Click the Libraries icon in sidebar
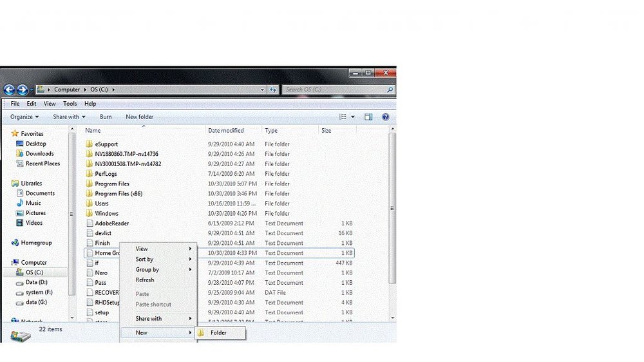The height and width of the screenshot is (362, 644). [15, 184]
